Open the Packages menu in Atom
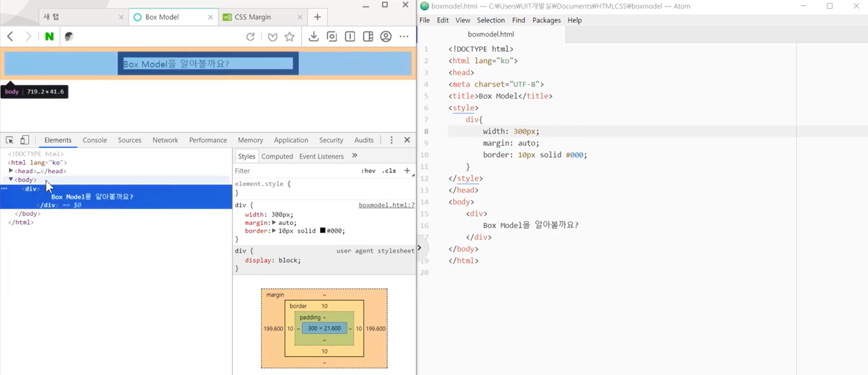Viewport: 868px width, 375px height. tap(546, 20)
